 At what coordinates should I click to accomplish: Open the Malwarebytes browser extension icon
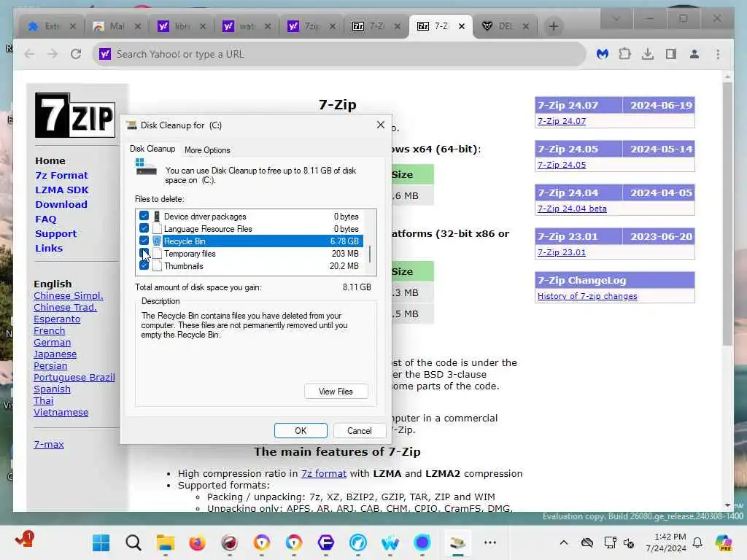click(602, 54)
